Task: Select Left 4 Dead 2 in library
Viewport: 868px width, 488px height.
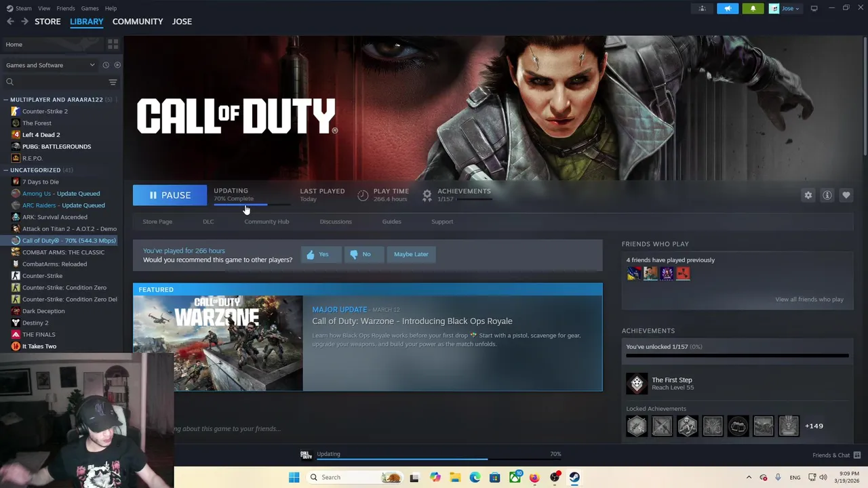Action: click(41, 135)
